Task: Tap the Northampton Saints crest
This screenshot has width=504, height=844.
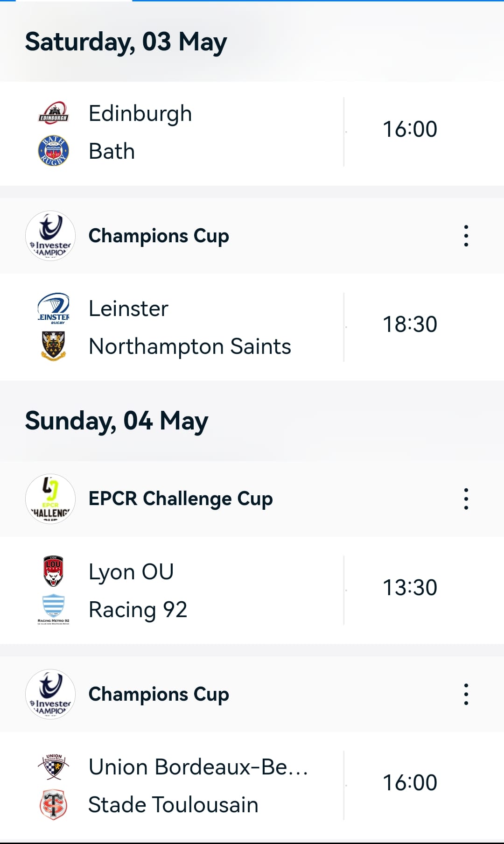Action: click(x=53, y=346)
